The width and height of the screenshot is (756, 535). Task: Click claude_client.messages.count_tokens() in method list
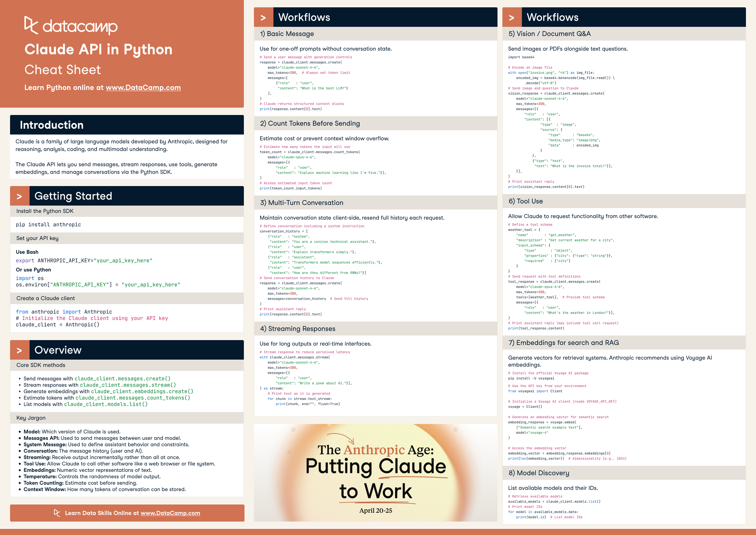pos(133,398)
